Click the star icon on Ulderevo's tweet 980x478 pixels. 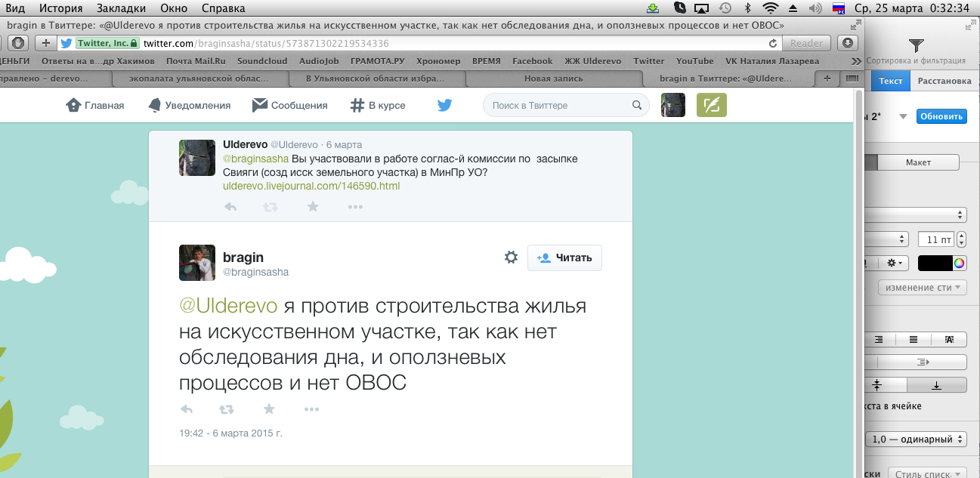click(x=313, y=207)
